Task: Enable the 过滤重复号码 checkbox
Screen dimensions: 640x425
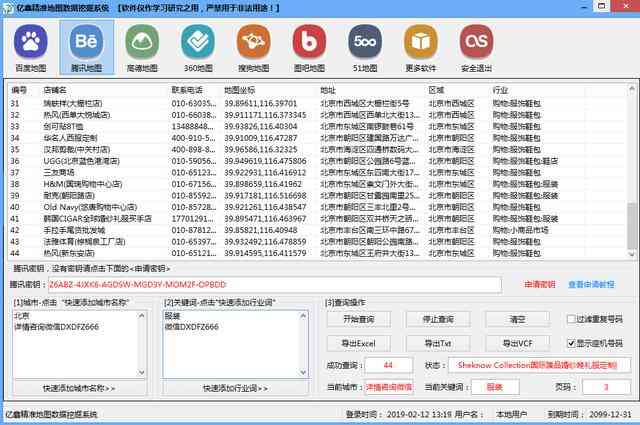Action: [570, 319]
